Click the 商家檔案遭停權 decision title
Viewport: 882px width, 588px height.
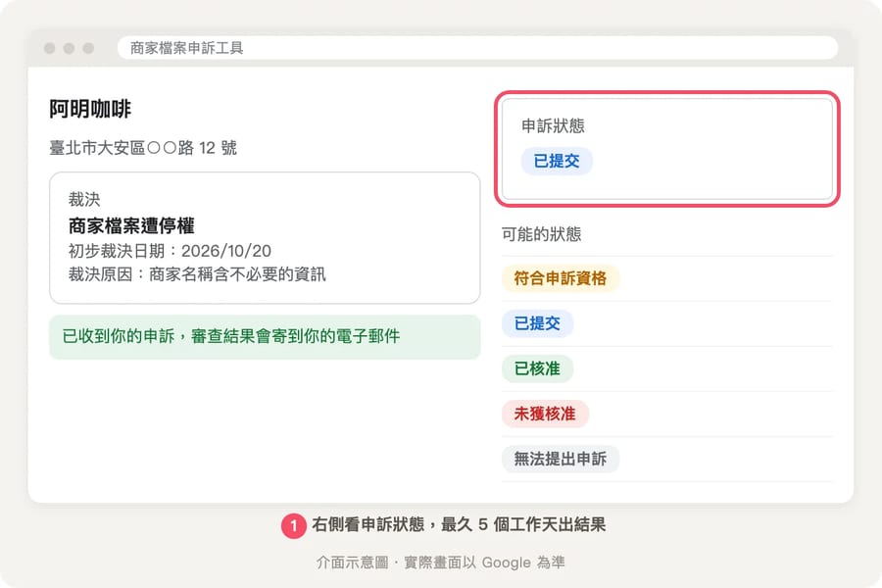point(131,225)
